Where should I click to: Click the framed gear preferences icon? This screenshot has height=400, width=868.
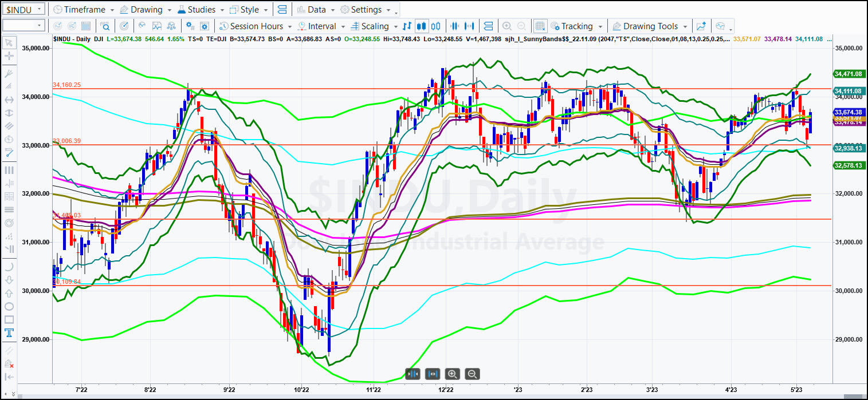[204, 26]
